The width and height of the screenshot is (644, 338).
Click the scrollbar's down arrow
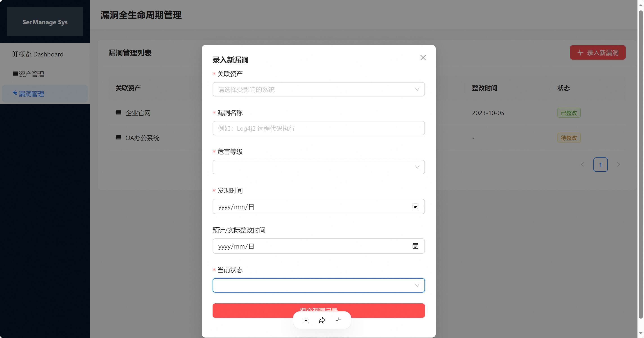point(640,333)
